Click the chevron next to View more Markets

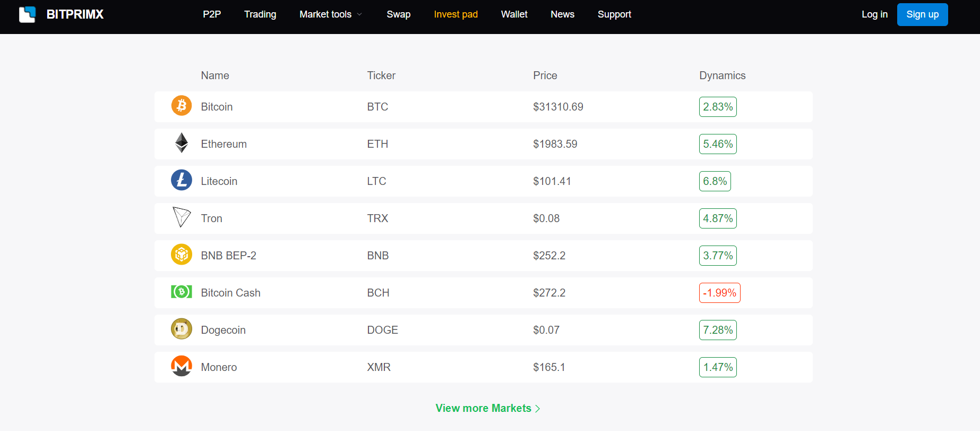click(x=538, y=408)
